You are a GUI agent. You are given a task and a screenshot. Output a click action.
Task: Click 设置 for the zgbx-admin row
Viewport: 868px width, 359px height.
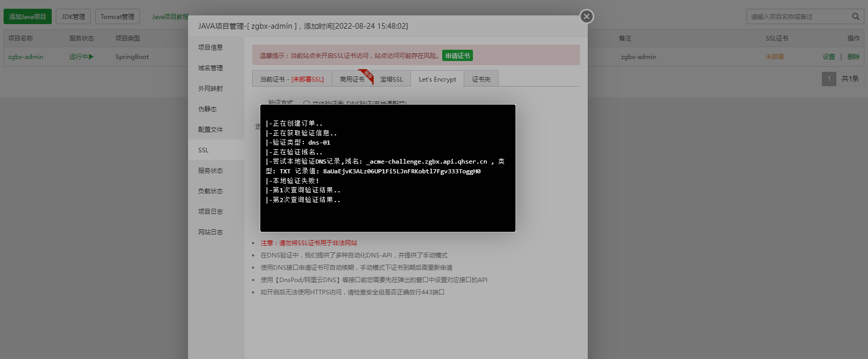(x=829, y=57)
